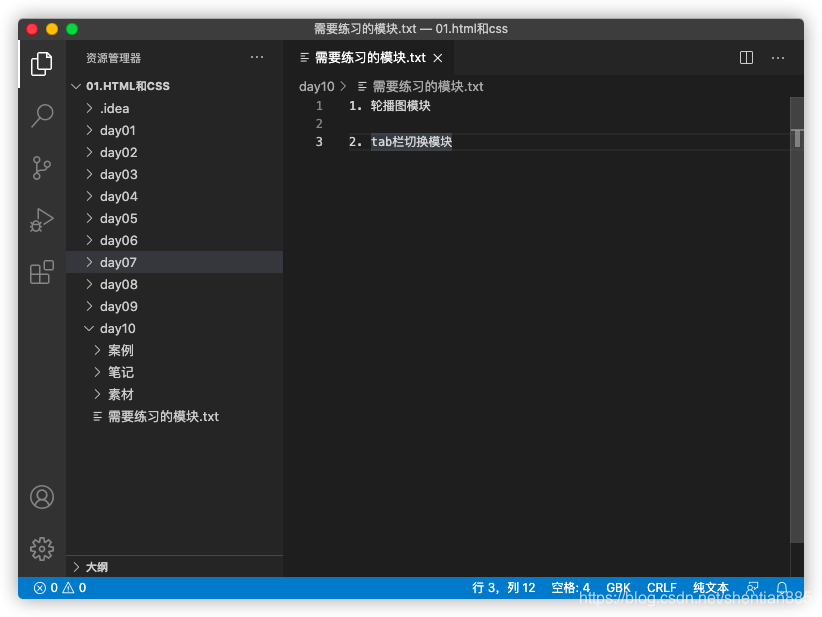This screenshot has width=822, height=617.
Task: Open the Manage settings gear
Action: click(x=41, y=549)
